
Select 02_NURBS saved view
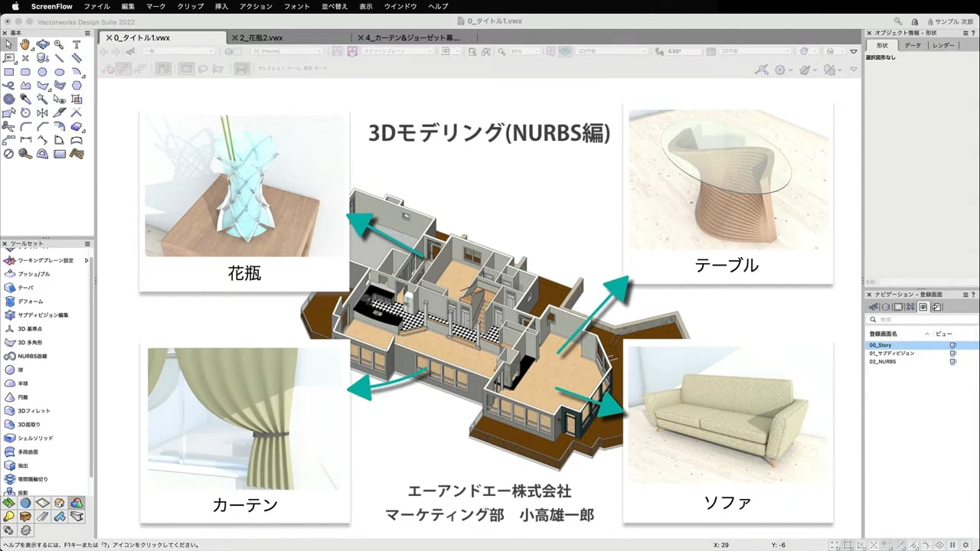click(882, 361)
